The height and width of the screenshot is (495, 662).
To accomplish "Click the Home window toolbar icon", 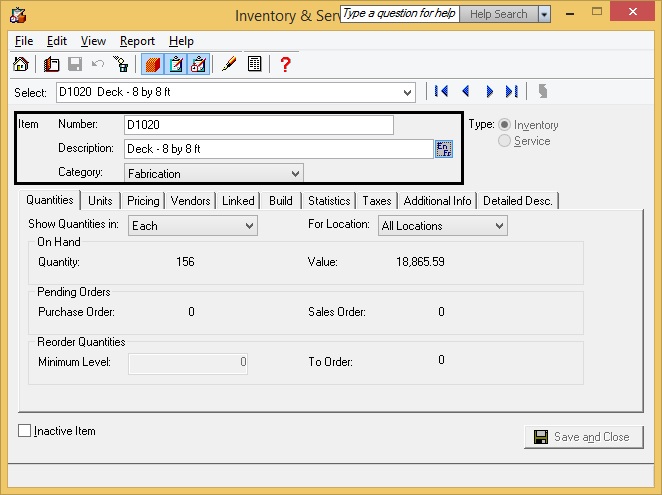I will tap(21, 64).
